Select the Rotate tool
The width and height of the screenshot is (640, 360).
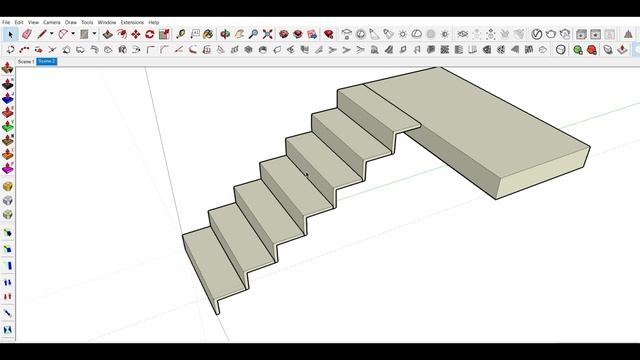coord(150,34)
